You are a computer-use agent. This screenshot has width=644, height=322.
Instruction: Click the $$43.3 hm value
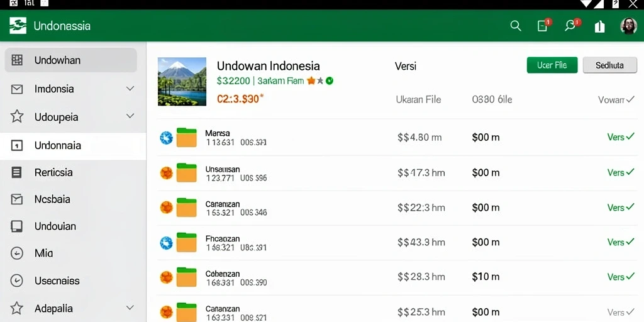pos(421,242)
